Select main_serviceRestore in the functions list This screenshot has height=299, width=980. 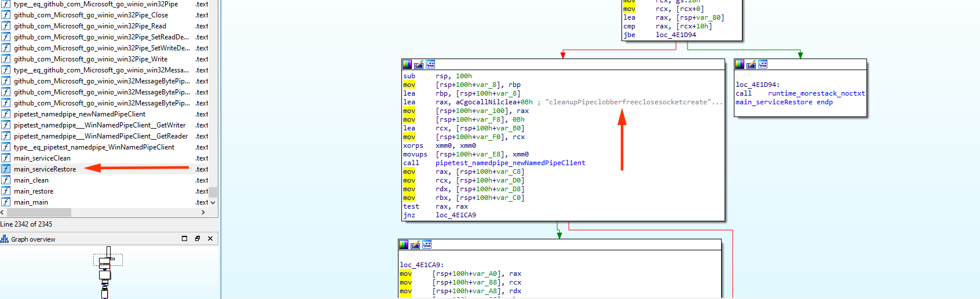(x=45, y=169)
